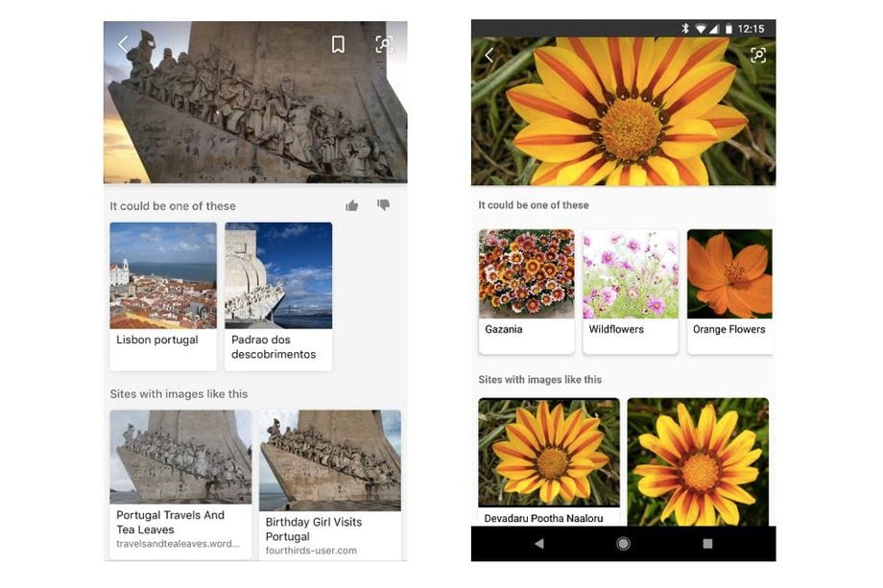Give a thumbs up to the match suggestions
Viewport: 883px width, 588px height.
351,205
